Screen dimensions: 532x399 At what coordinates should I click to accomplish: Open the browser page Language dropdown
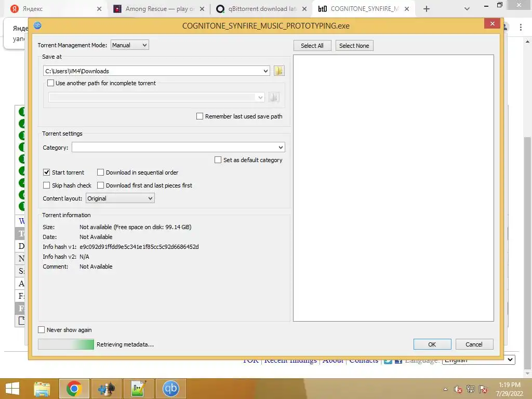pos(478,360)
